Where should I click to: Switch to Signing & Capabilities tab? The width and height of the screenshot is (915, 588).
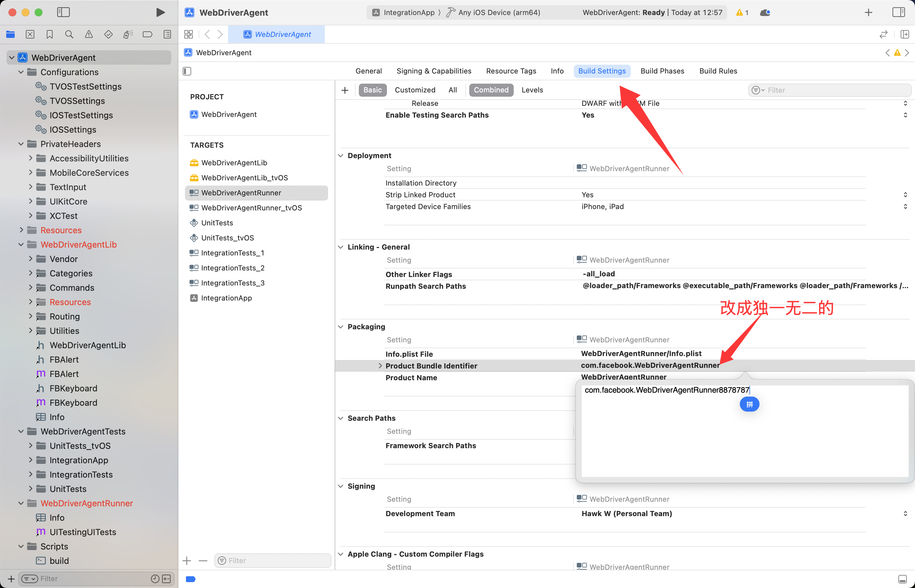(434, 71)
